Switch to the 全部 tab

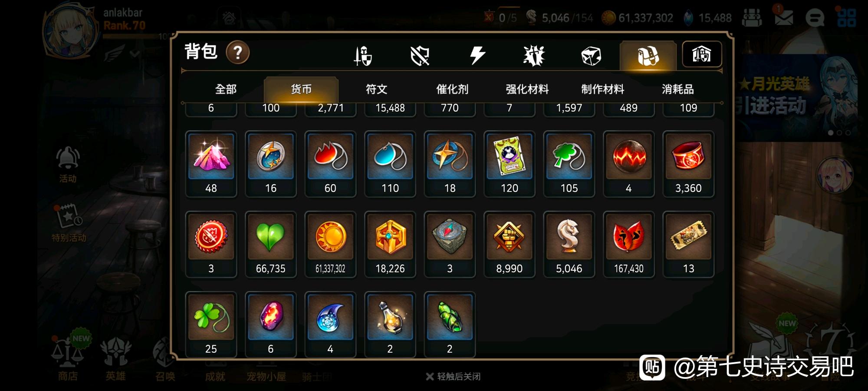coord(226,89)
